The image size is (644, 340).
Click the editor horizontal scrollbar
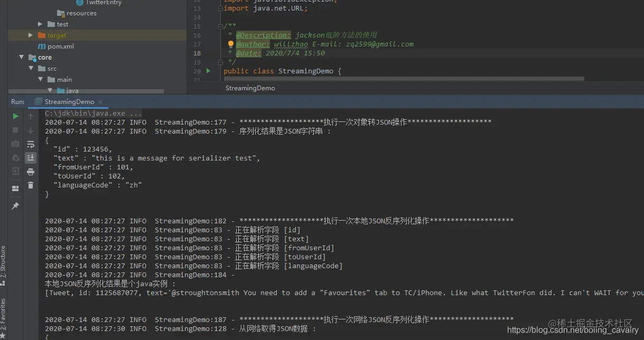(404, 79)
